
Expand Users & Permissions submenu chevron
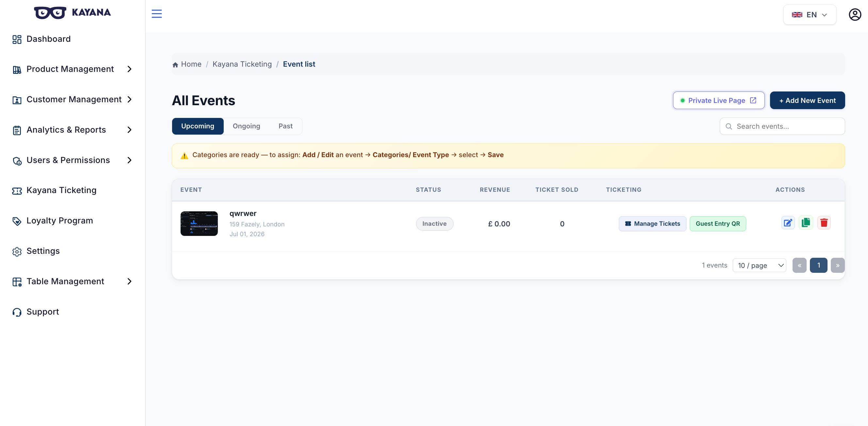click(x=129, y=160)
